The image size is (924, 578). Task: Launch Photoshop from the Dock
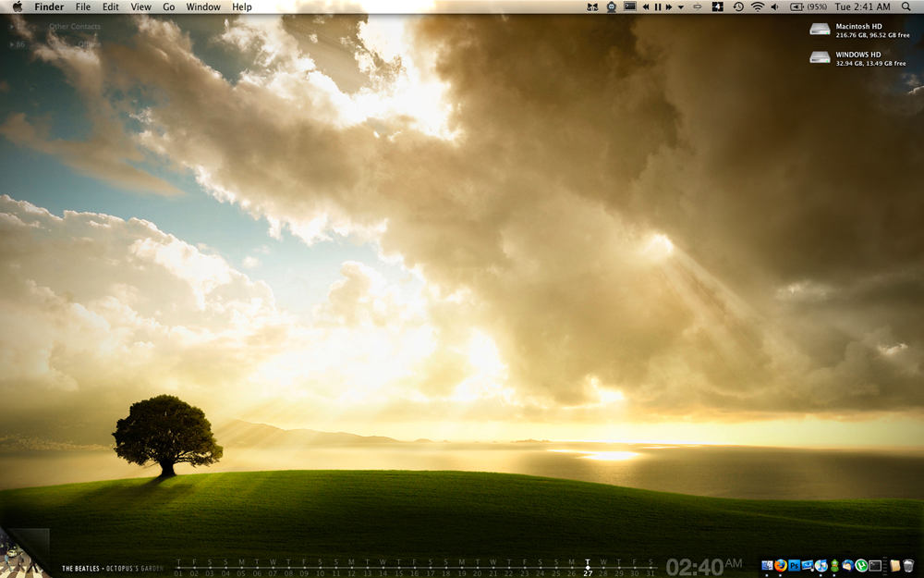pyautogui.click(x=795, y=565)
